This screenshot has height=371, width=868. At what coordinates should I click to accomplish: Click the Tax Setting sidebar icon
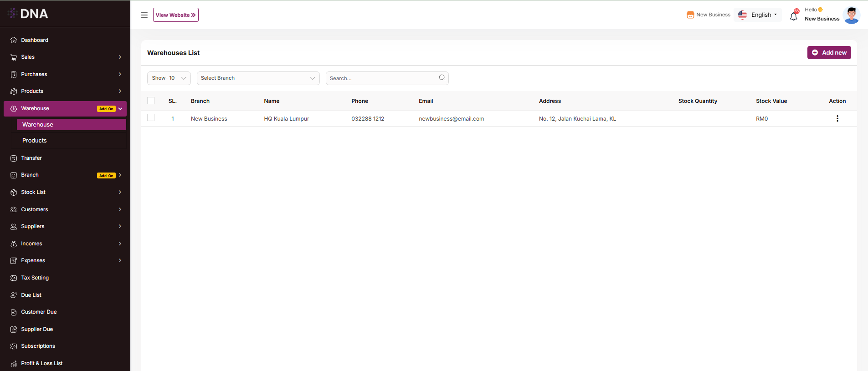pyautogui.click(x=14, y=278)
